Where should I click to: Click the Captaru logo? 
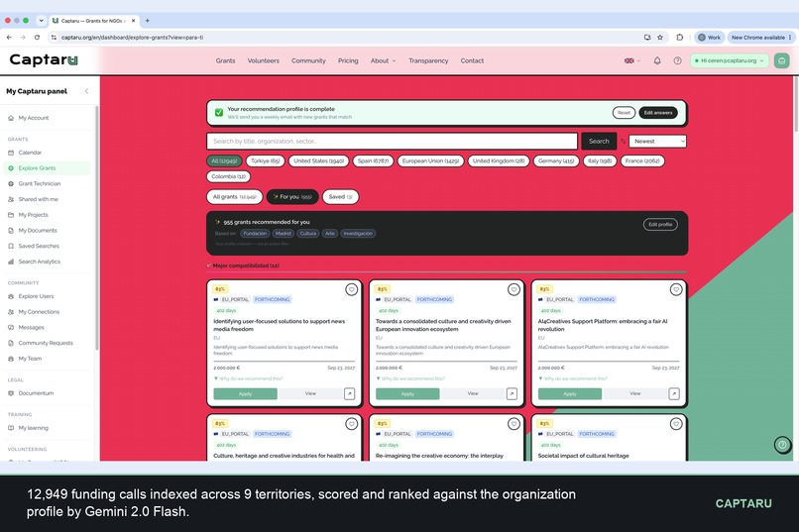(x=44, y=60)
